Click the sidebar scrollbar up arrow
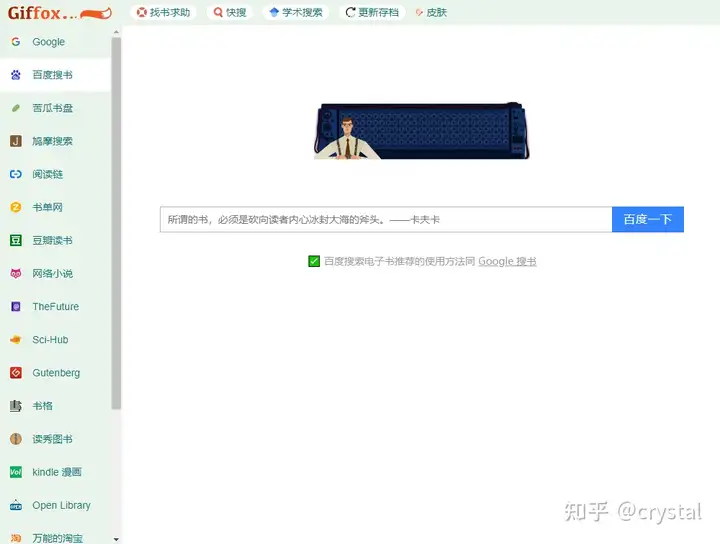 [116, 32]
